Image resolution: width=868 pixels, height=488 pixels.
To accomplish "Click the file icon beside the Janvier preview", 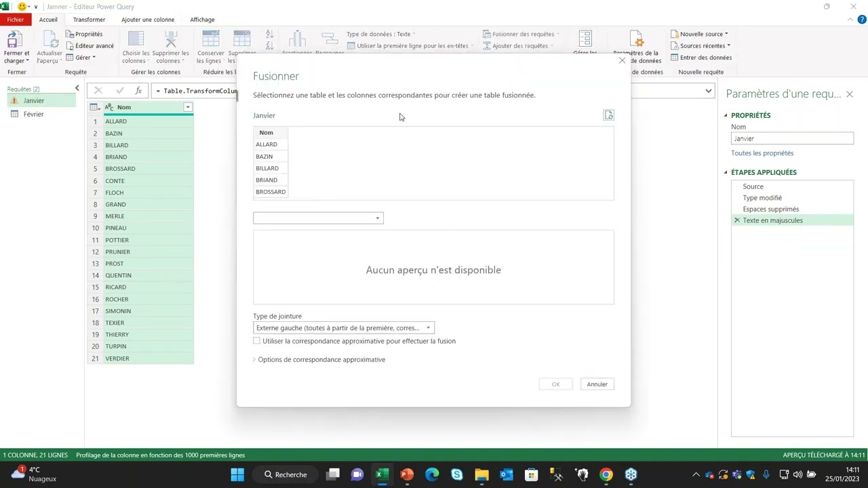I will click(x=609, y=115).
